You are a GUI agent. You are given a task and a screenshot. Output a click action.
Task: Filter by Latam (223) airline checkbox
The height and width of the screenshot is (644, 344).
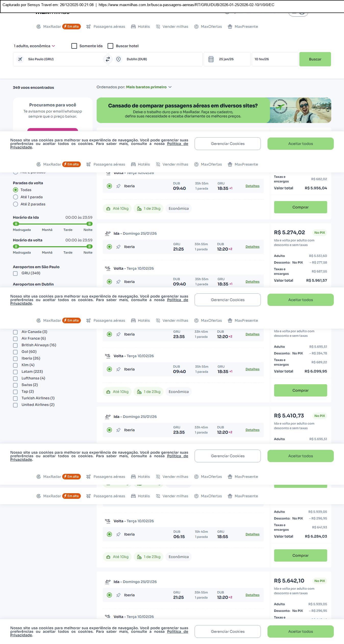[x=15, y=372]
